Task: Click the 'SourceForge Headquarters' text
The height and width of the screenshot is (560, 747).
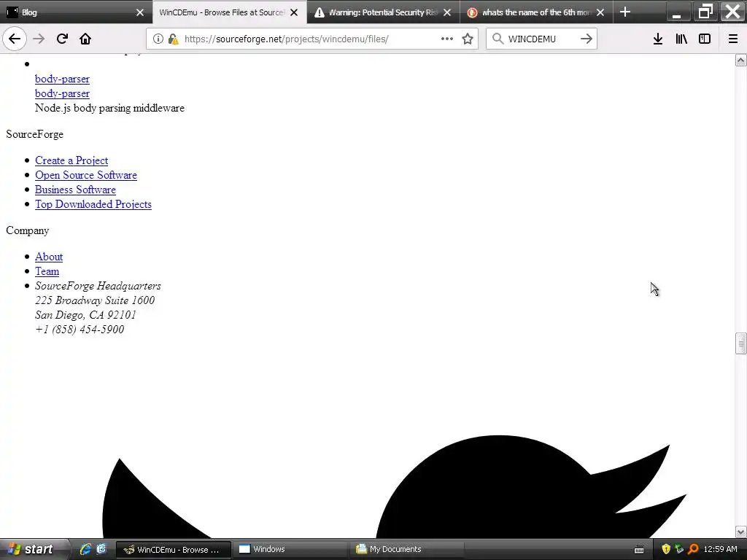Action: (98, 286)
